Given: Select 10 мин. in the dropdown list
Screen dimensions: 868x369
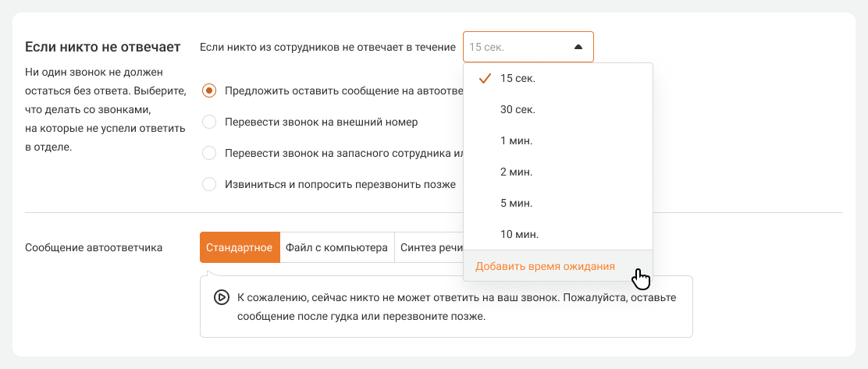Looking at the screenshot, I should (x=519, y=234).
